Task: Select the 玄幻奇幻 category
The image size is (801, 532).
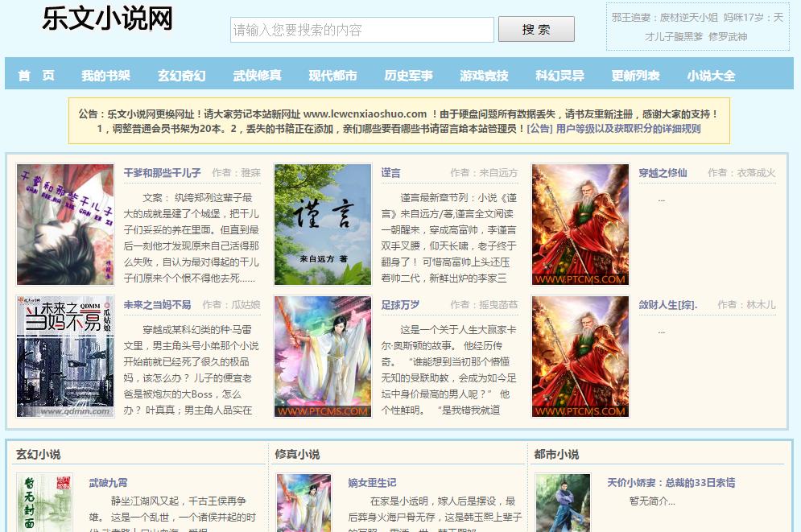Action: click(x=181, y=75)
